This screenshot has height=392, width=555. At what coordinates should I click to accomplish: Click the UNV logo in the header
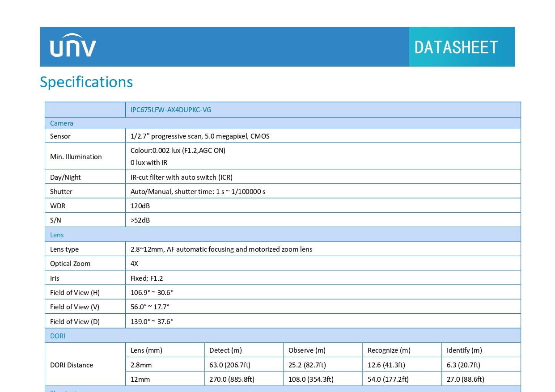(73, 45)
